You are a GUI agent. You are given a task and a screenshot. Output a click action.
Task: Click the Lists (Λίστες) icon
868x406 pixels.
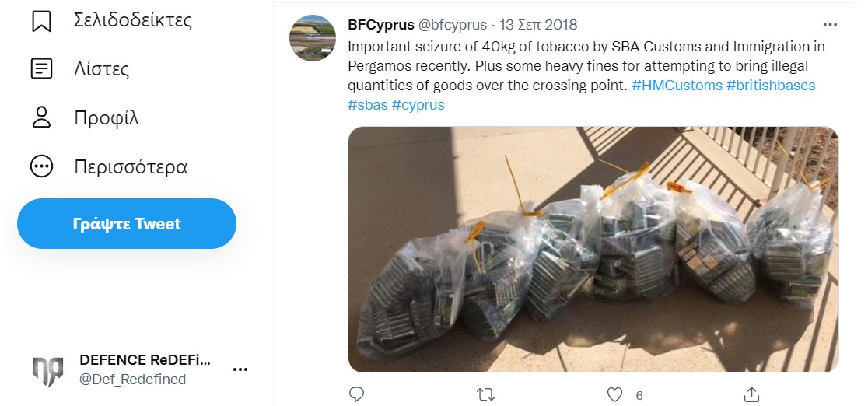[40, 69]
